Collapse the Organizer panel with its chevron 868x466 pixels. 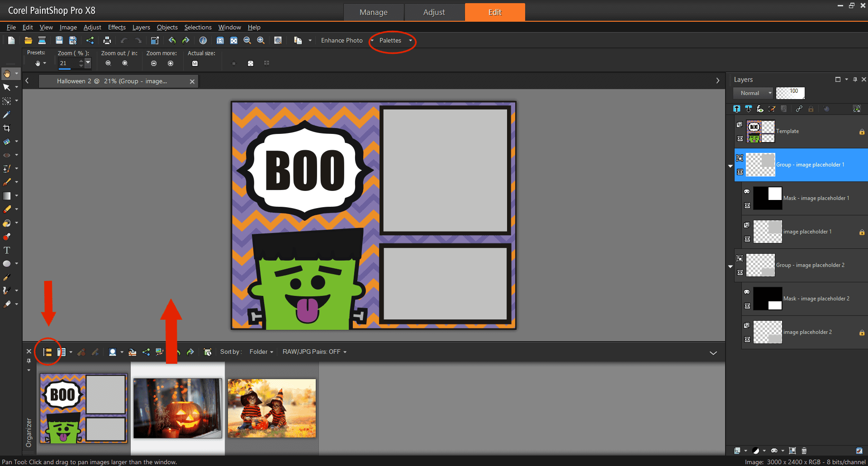713,352
